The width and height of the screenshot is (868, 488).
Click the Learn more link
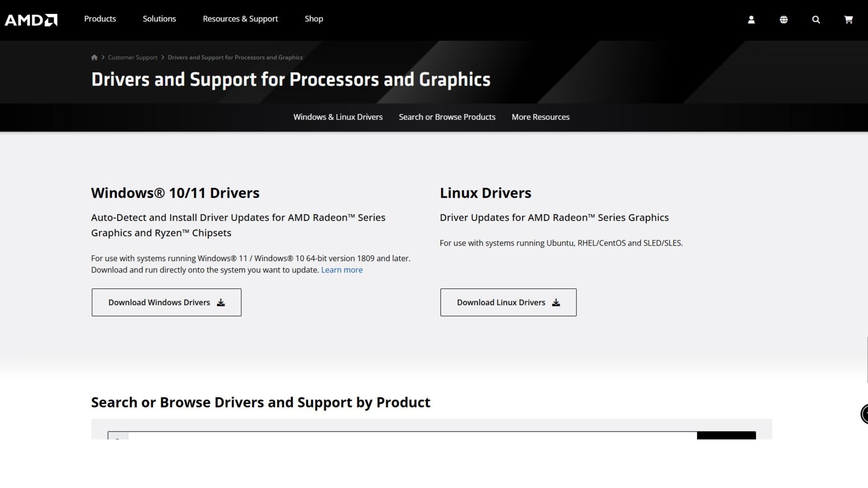342,270
